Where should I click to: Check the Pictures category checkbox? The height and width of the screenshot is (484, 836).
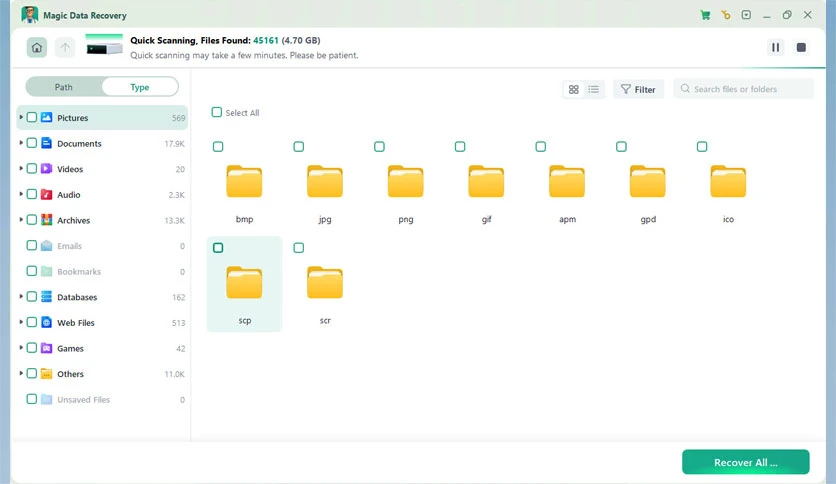(31, 117)
